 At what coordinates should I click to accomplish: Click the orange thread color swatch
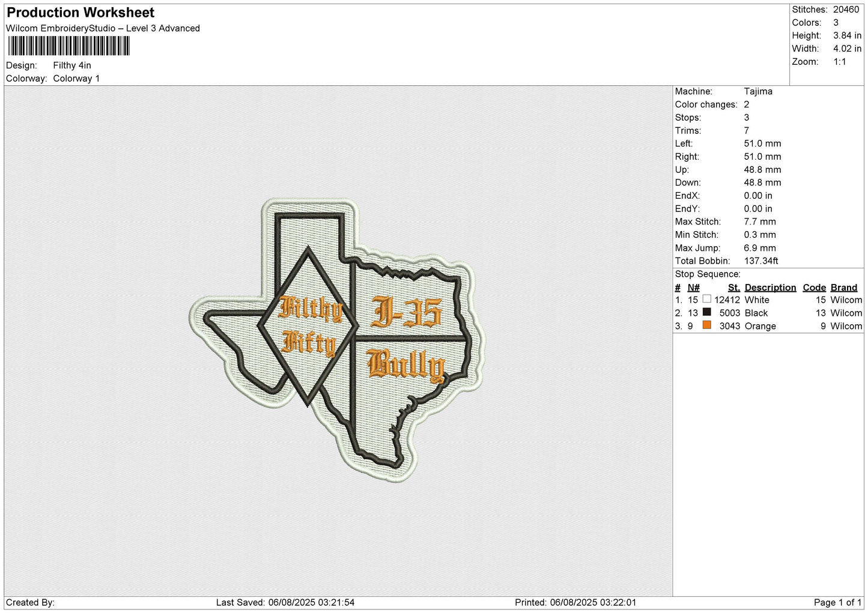[706, 325]
